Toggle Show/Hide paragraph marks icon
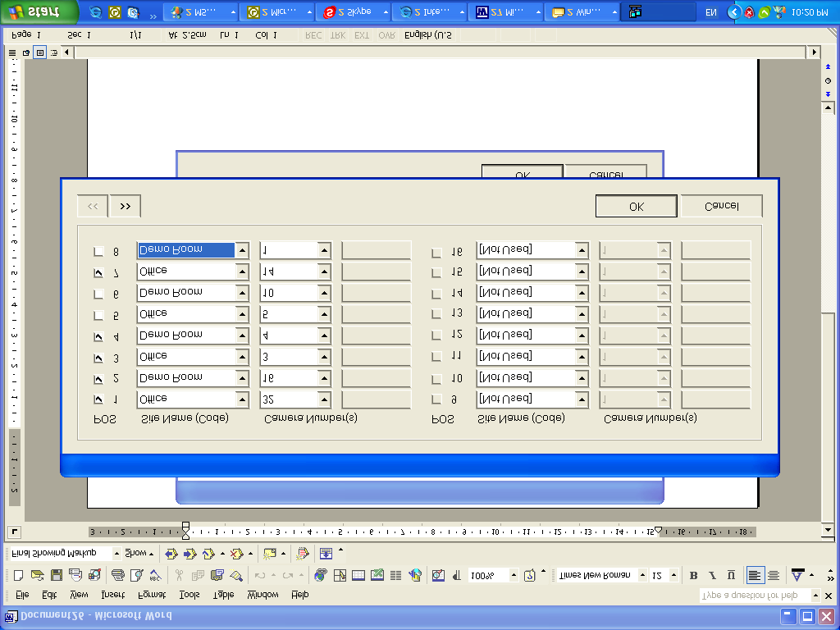840x630 pixels. point(457,575)
